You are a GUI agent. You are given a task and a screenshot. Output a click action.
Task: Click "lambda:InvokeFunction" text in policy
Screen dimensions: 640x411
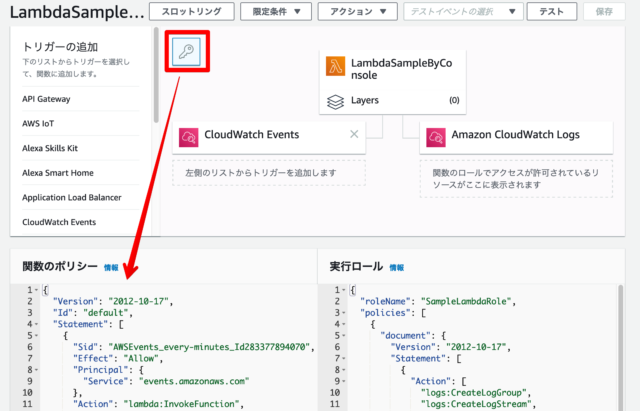coord(182,404)
